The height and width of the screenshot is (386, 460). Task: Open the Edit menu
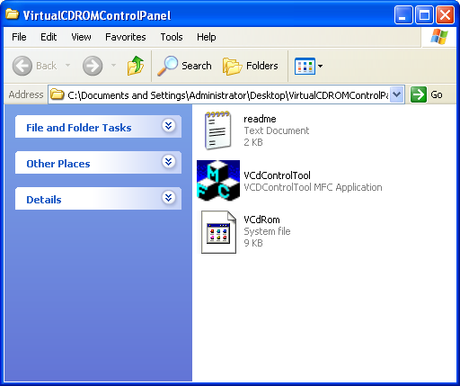coord(49,37)
